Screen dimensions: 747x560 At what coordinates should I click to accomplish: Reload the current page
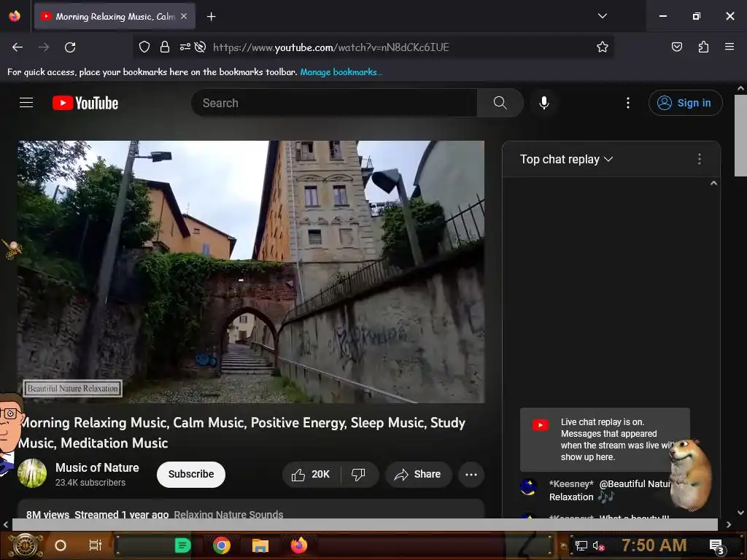(70, 47)
